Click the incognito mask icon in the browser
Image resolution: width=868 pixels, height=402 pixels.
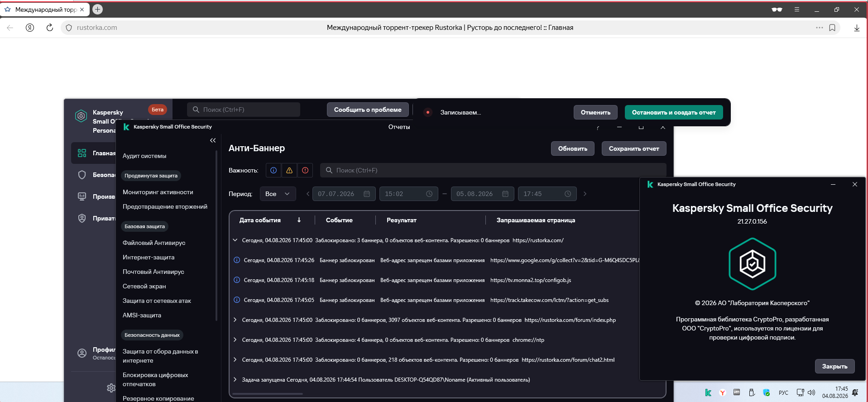(x=777, y=10)
